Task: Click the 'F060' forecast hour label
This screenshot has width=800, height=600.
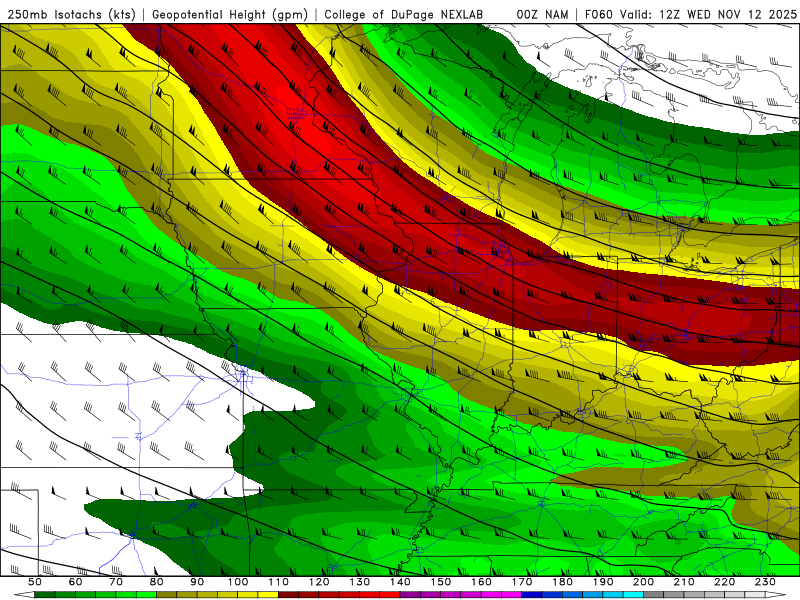Action: pyautogui.click(x=598, y=14)
